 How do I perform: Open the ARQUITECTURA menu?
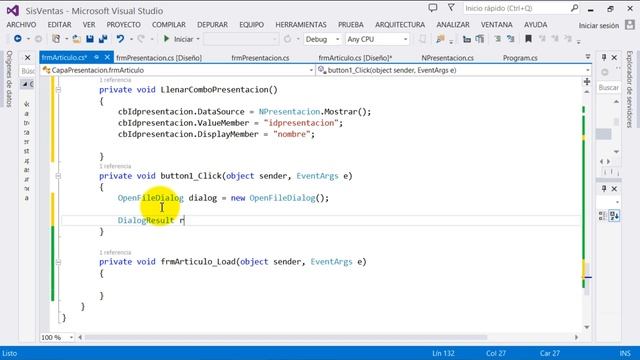coord(400,25)
